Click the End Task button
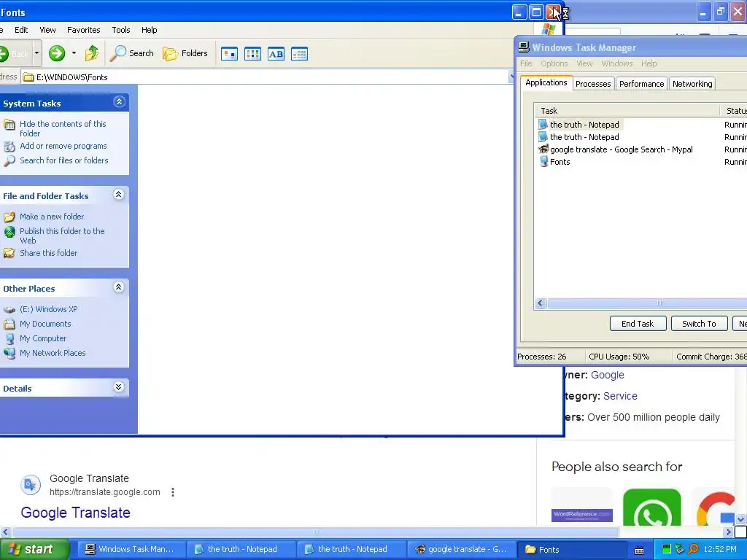Screen dimensions: 747x560 click(x=638, y=324)
